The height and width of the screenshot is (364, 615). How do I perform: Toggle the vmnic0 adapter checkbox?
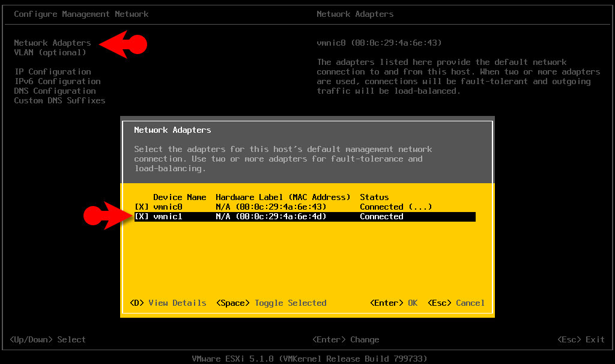pos(142,207)
